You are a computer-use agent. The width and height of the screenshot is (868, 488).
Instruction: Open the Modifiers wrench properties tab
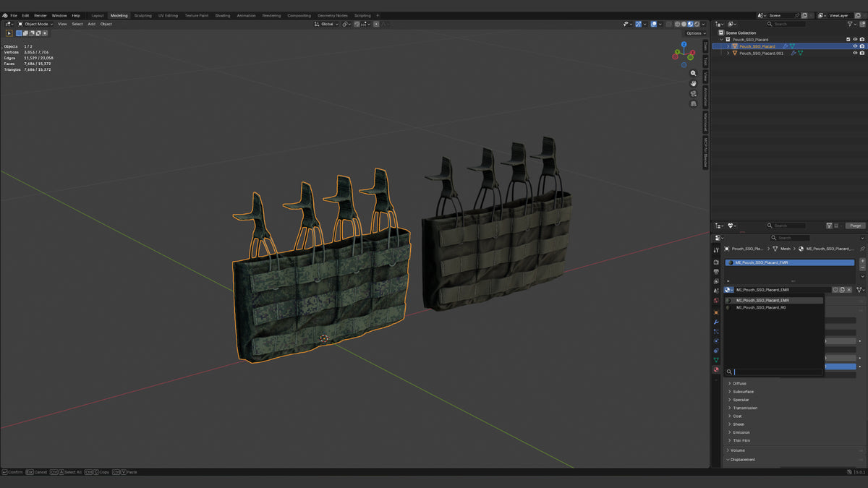coord(716,322)
